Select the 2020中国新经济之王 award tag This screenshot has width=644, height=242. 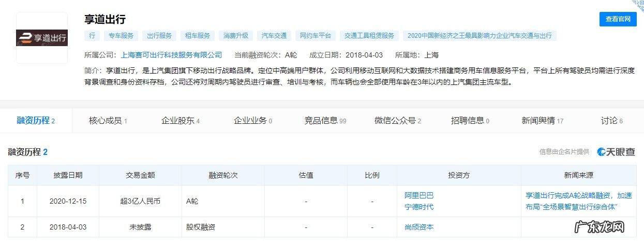pyautogui.click(x=480, y=36)
